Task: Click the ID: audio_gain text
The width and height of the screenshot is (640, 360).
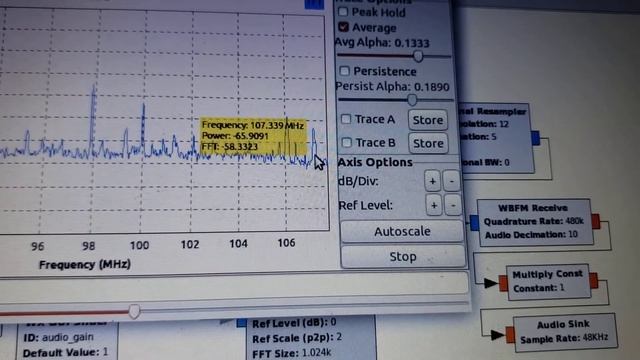Action: coord(58,338)
